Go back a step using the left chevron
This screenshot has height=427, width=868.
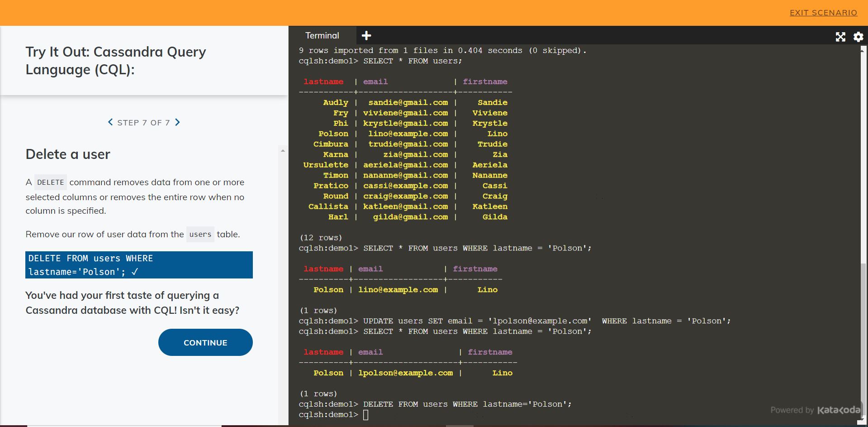(110, 122)
